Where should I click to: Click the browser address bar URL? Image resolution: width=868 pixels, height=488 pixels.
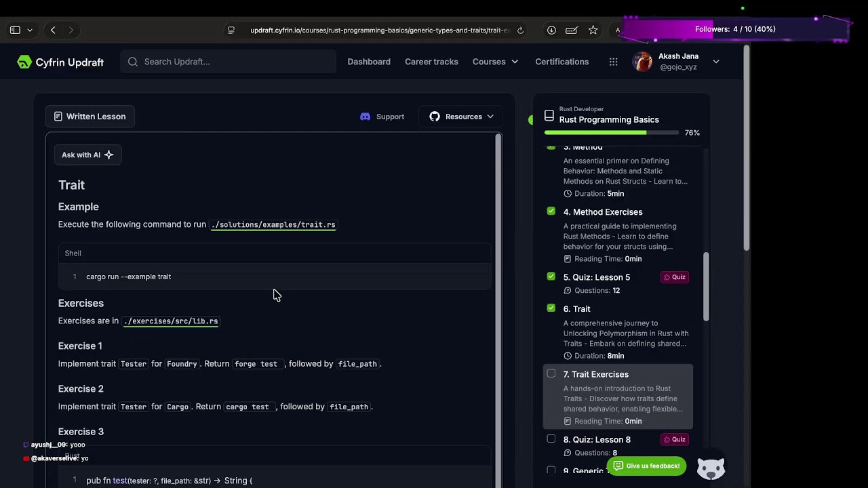pyautogui.click(x=380, y=30)
